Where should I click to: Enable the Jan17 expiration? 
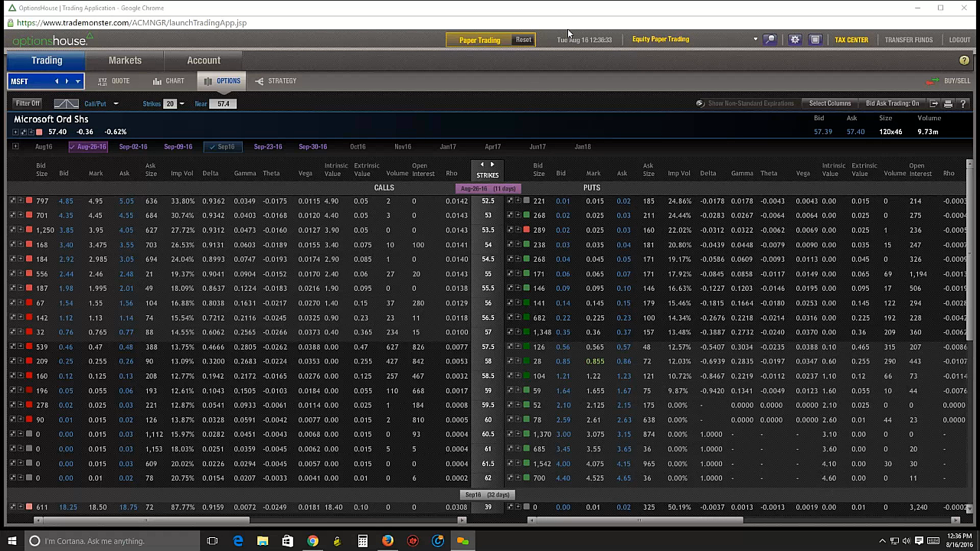(x=448, y=147)
